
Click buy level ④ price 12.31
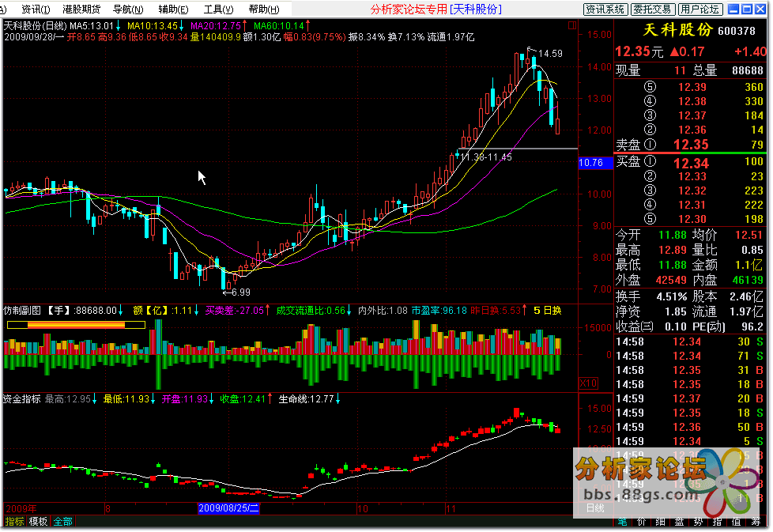[x=692, y=205]
